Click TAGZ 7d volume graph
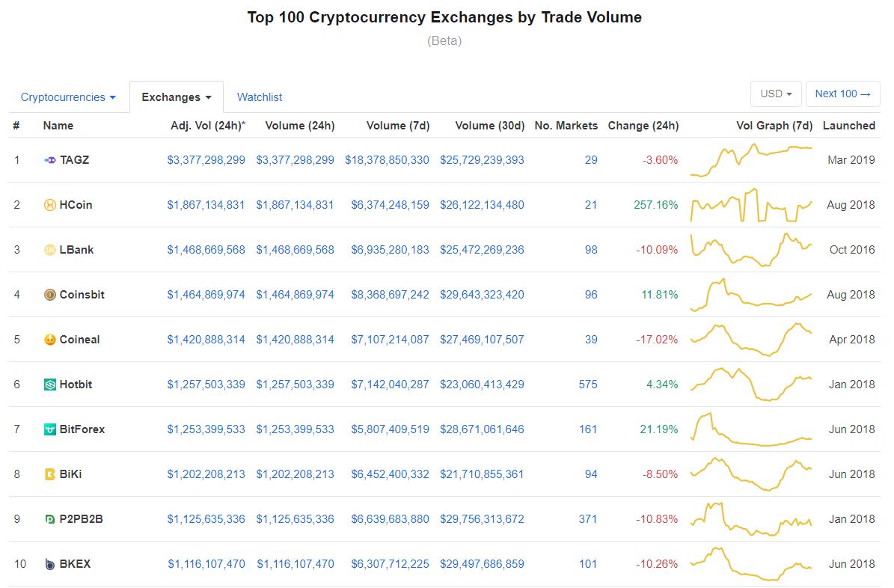Screen dimensions: 894x588 tap(751, 160)
